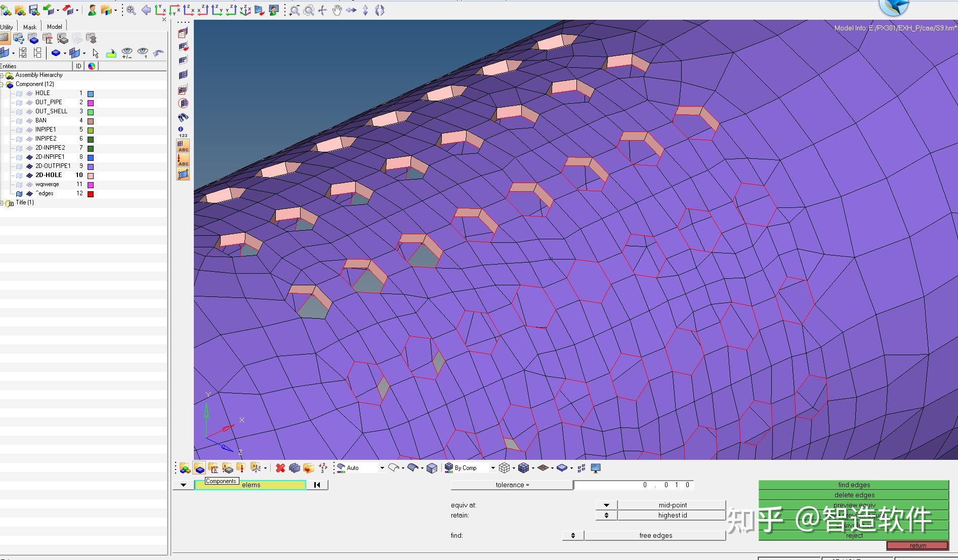Open the binoculars find tool
This screenshot has width=958, height=560.
coord(183,117)
